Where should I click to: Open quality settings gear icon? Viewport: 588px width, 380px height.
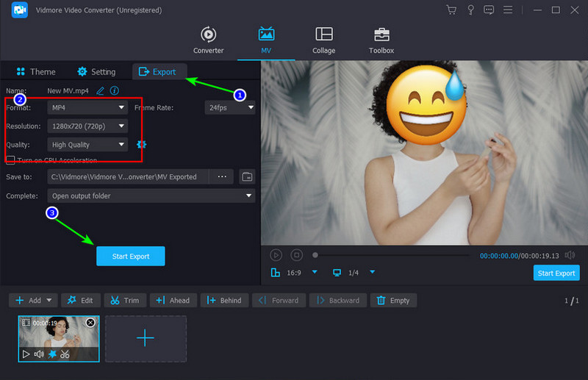pos(142,145)
